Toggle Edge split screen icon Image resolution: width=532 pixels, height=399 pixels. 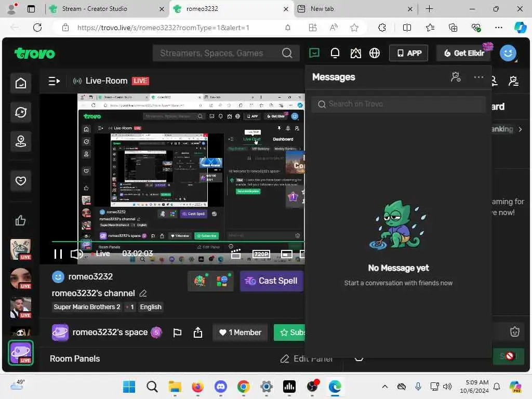407,28
